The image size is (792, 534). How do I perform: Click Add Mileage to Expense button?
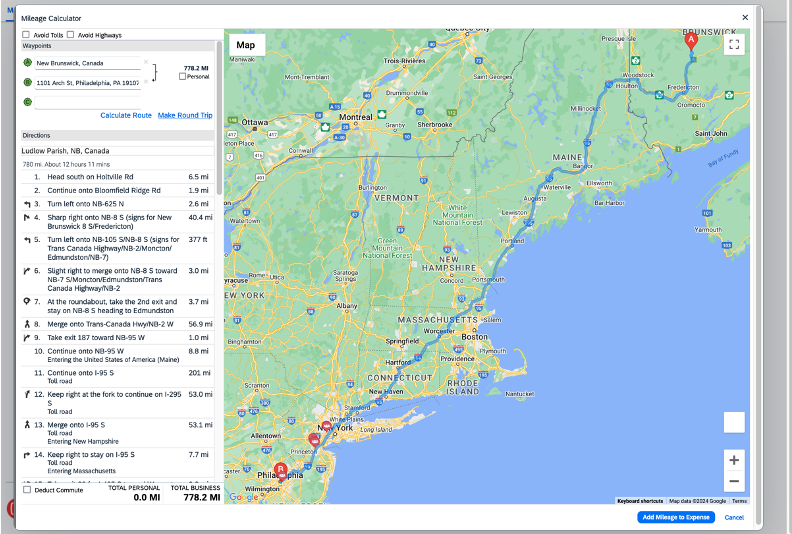676,517
